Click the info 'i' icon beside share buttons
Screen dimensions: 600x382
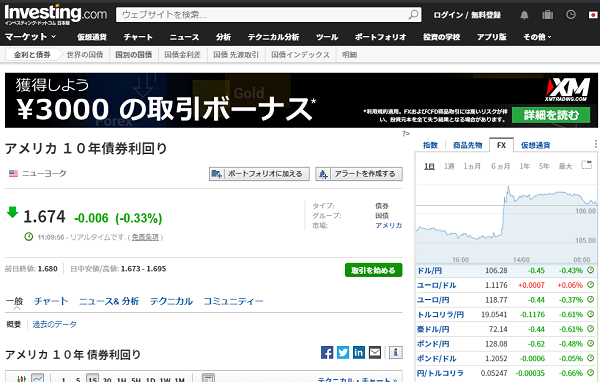pos(396,352)
